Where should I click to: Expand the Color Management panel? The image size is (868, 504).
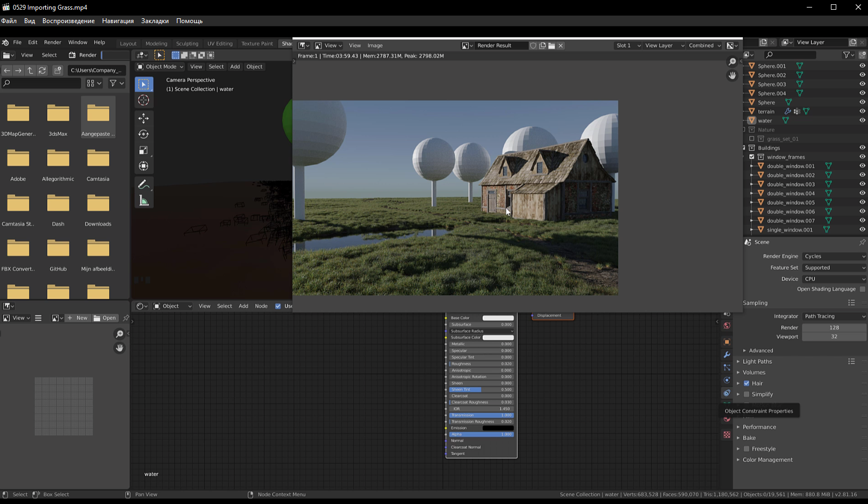point(767,460)
